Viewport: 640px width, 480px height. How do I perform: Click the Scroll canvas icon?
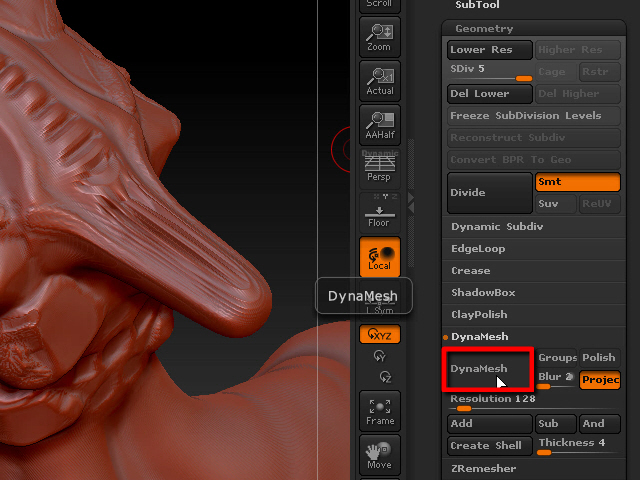point(380,5)
